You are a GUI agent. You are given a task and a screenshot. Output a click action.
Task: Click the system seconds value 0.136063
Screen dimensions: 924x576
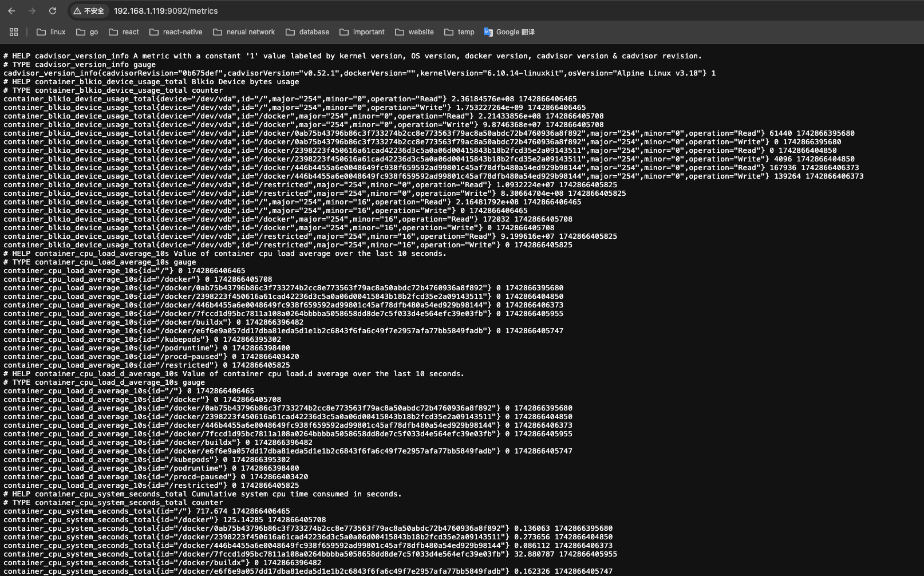click(532, 528)
